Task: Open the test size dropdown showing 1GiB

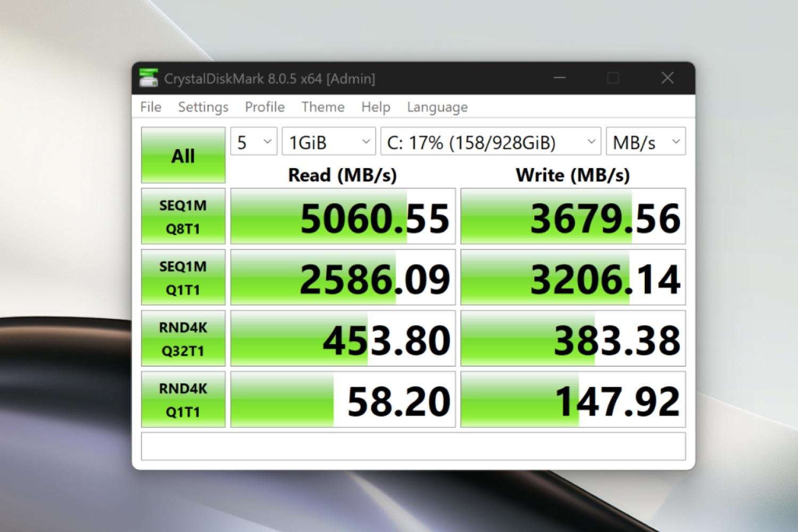Action: 329,142
